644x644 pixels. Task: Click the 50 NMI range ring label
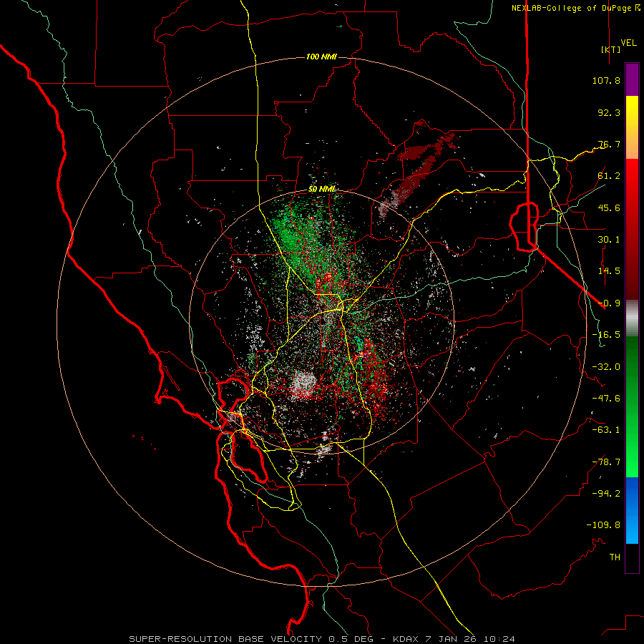coord(321,189)
